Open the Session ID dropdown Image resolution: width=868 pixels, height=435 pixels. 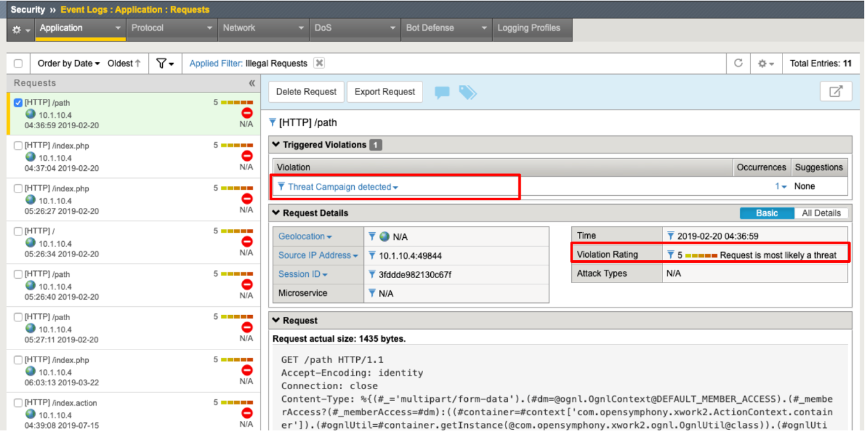click(303, 274)
